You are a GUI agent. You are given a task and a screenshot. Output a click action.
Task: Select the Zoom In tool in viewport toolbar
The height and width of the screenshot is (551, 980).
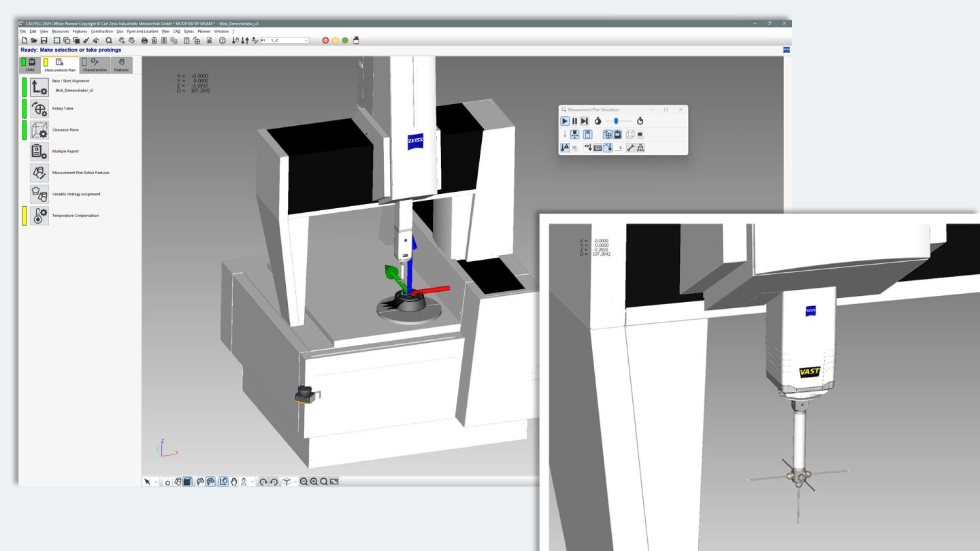click(314, 481)
